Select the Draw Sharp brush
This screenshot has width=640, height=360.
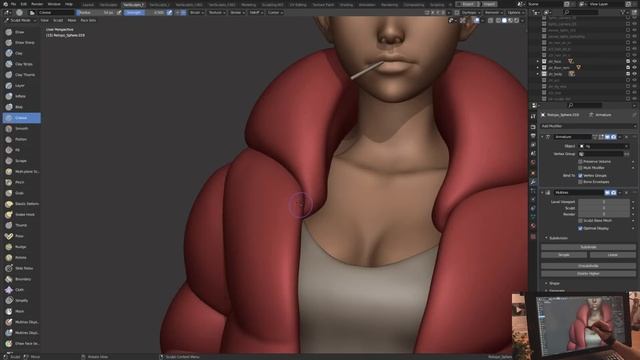(x=21, y=42)
